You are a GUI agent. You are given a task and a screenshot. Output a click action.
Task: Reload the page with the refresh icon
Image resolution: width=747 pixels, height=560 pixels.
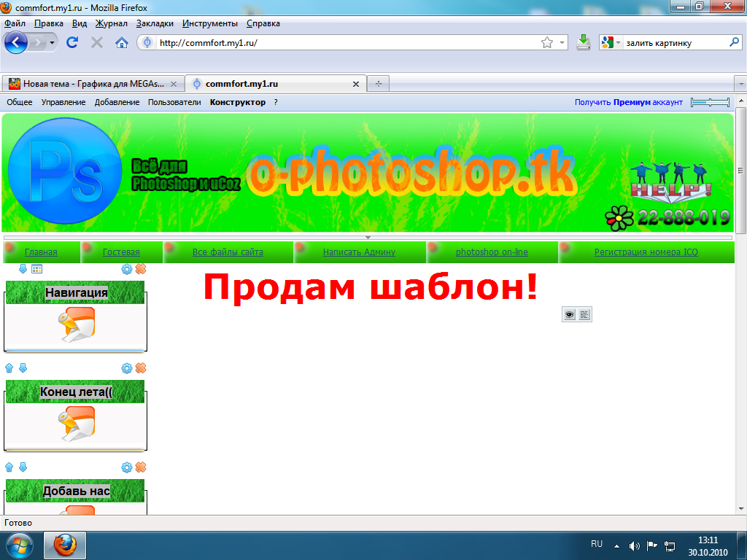pos(72,42)
